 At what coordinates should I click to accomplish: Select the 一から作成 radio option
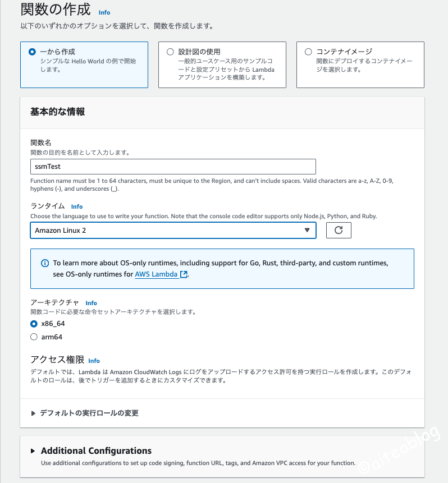[x=32, y=52]
